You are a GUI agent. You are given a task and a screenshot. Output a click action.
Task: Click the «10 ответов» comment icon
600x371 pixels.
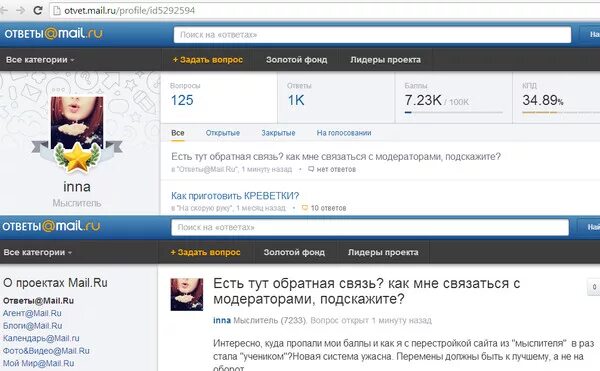pos(305,208)
